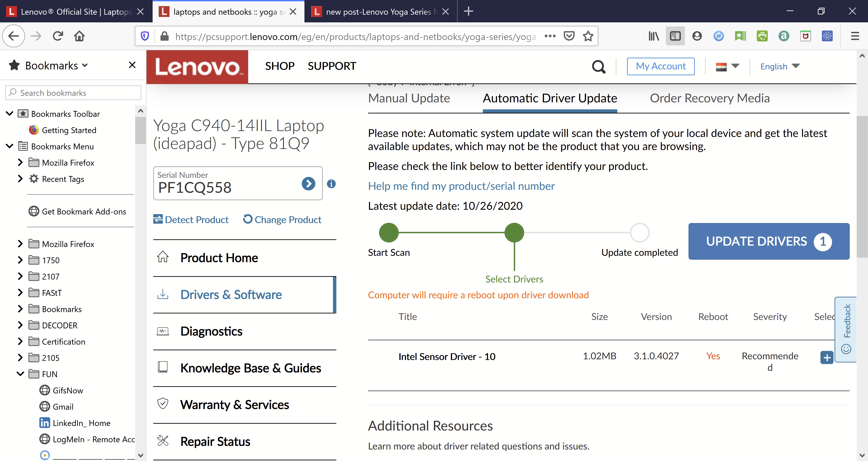Image resolution: width=868 pixels, height=461 pixels.
Task: Open tracking protection shield icon
Action: pos(145,36)
